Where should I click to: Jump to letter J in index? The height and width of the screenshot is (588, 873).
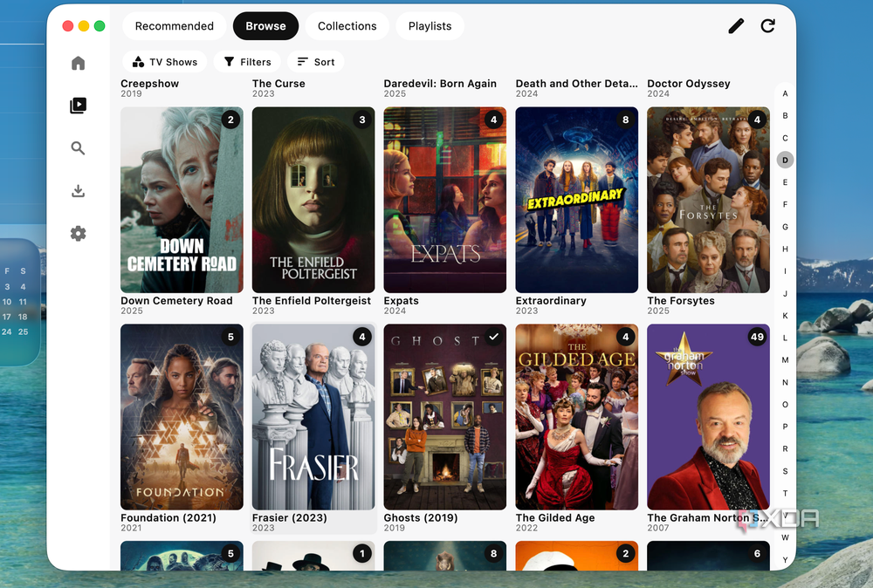tap(785, 294)
